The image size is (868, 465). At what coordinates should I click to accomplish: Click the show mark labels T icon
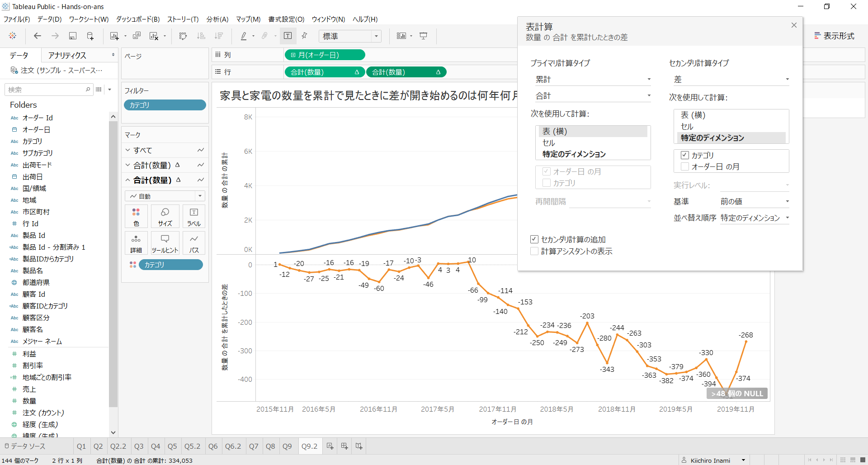[288, 36]
